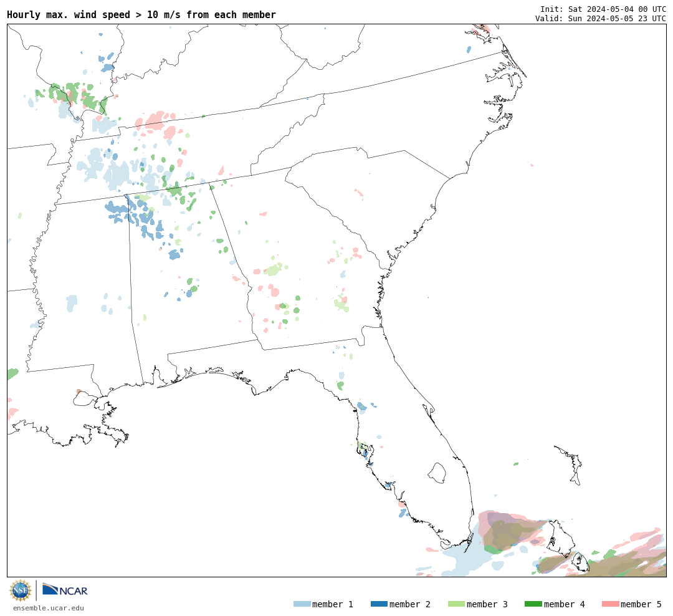Screen dimensions: 673x616
Task: Click the member 5 pink swatch
Action: pyautogui.click(x=610, y=604)
